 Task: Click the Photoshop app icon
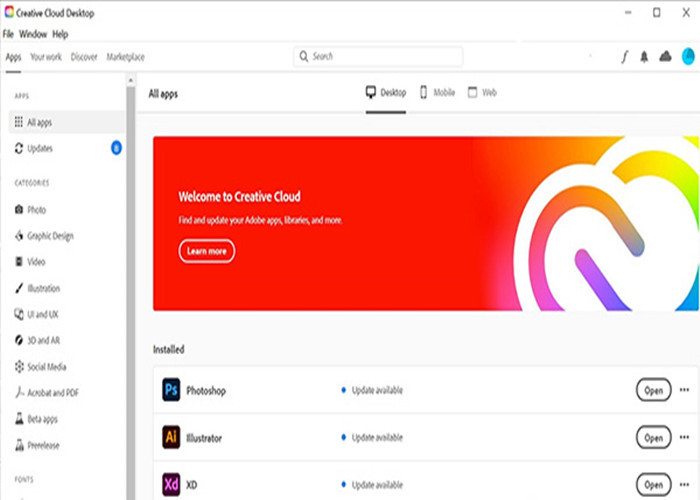tap(171, 390)
